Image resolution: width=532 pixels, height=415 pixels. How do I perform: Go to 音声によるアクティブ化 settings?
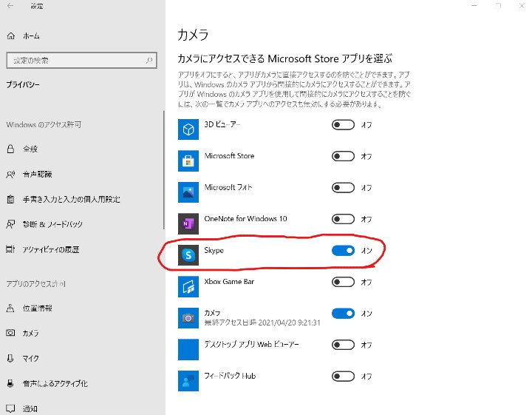pos(55,383)
